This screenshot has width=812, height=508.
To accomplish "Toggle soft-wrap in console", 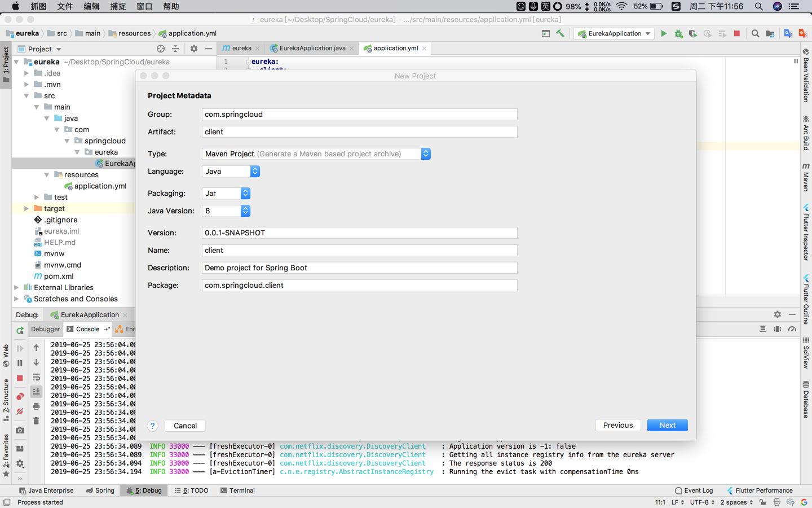I will point(36,377).
